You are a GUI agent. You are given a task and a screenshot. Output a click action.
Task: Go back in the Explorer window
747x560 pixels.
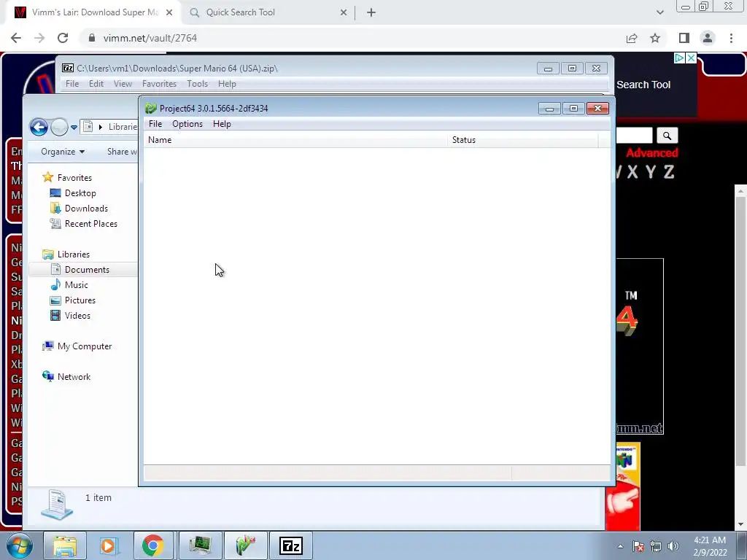pyautogui.click(x=39, y=127)
